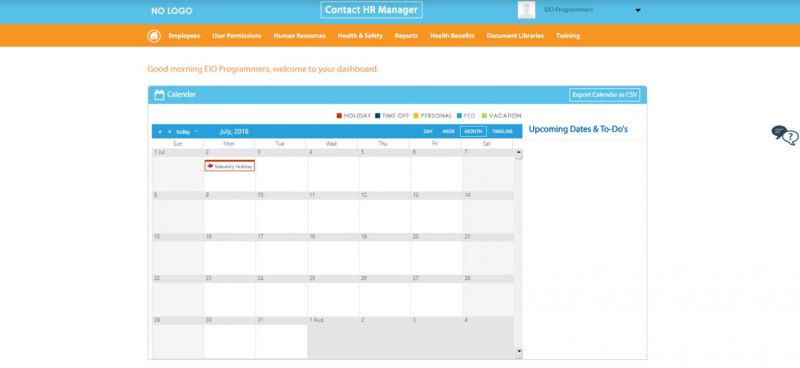Open the help chat bubble icon
The height and width of the screenshot is (368, 800).
(785, 135)
